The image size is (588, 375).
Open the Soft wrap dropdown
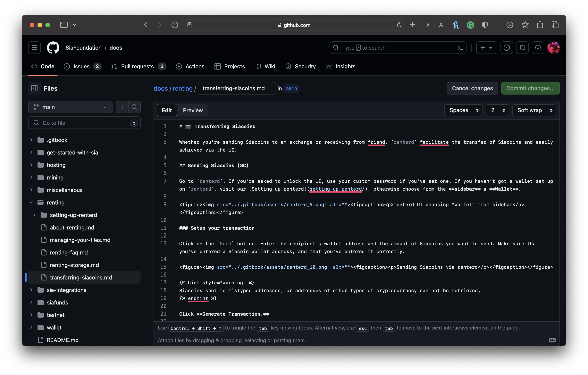(534, 110)
